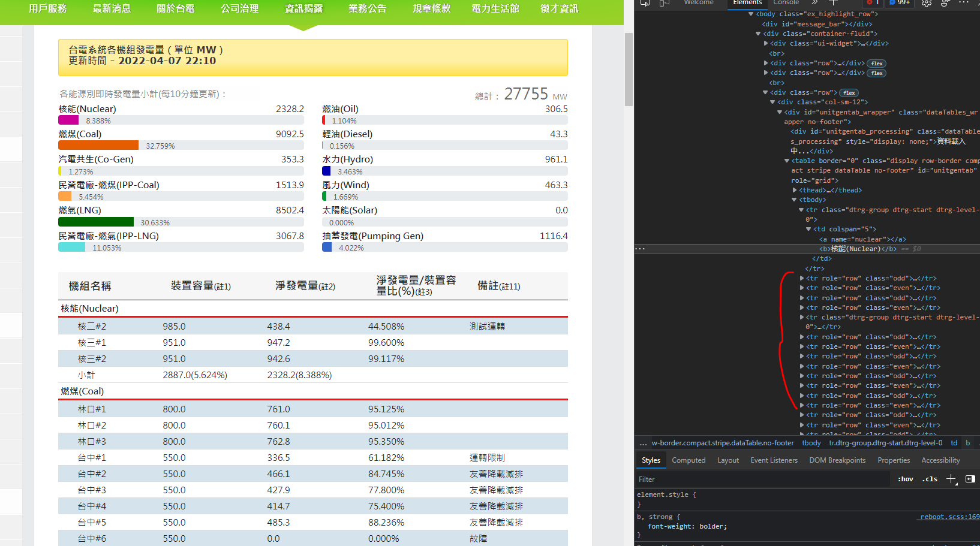Click the send feedback person icon in DevTools
Screen dimensions: 980x546
tap(945, 3)
